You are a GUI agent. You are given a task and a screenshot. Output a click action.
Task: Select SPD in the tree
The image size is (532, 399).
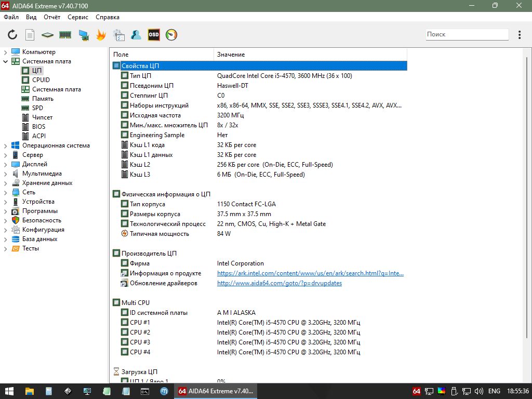coord(37,108)
